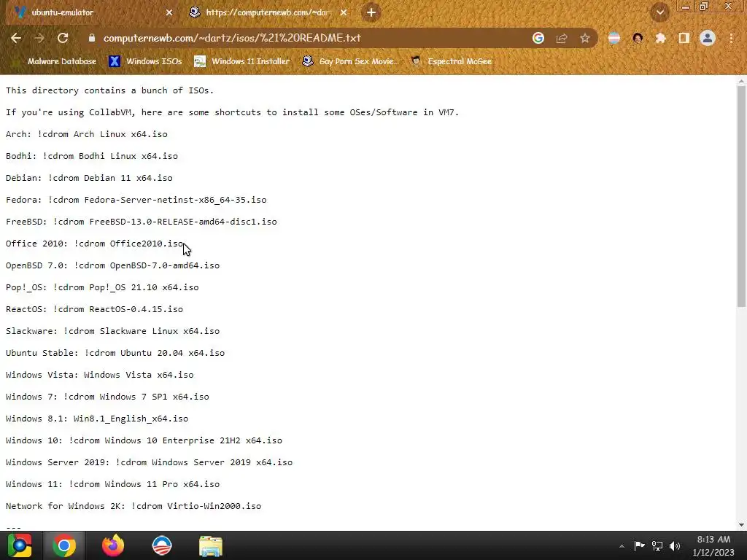Go back to the previous page
Image resolution: width=747 pixels, height=560 pixels.
tap(16, 38)
